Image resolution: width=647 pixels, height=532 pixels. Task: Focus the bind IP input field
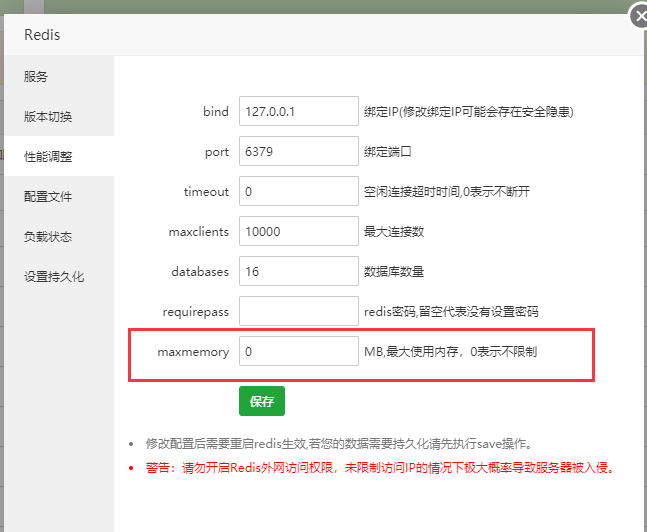click(x=299, y=111)
